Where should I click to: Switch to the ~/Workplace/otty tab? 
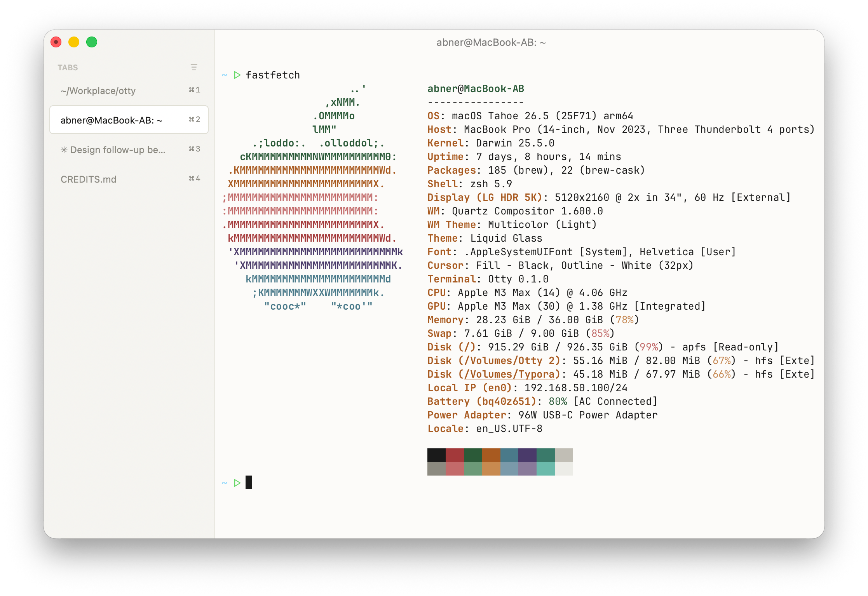pos(129,91)
